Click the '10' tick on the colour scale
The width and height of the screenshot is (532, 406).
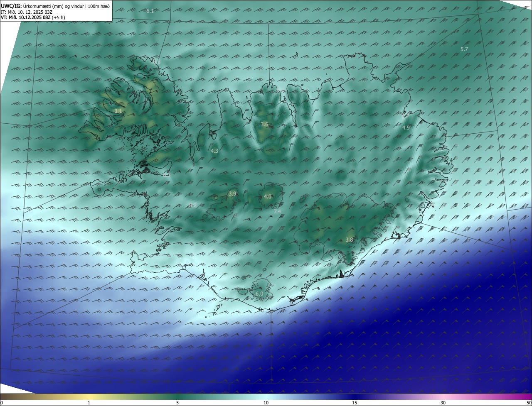pos(266,403)
